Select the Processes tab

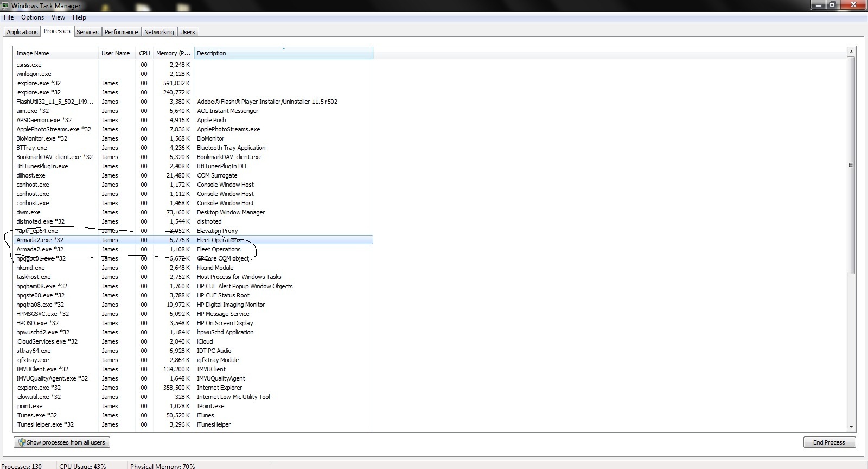coord(57,31)
